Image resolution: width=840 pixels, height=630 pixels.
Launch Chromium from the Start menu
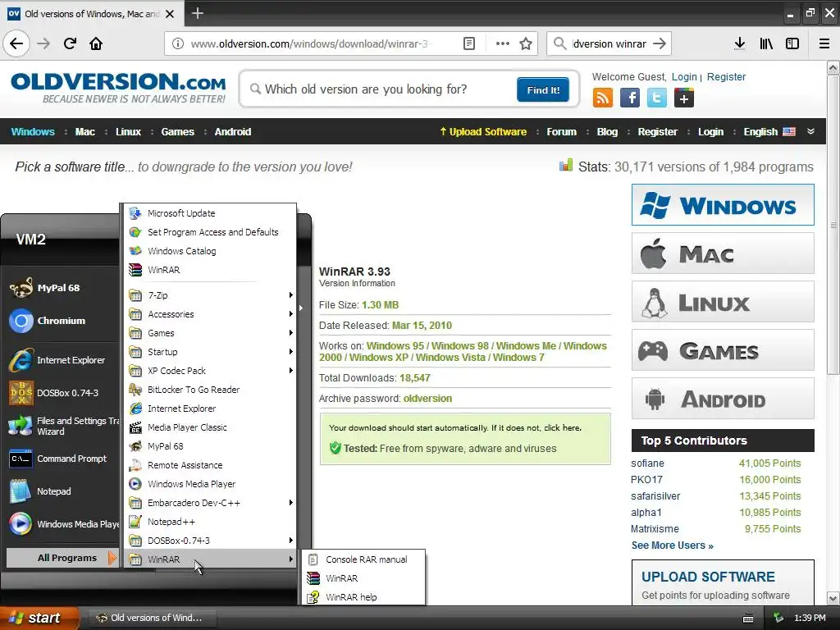coord(60,321)
